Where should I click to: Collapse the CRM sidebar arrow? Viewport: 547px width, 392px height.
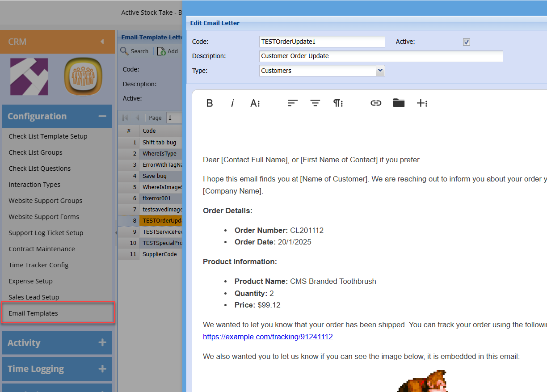click(102, 42)
